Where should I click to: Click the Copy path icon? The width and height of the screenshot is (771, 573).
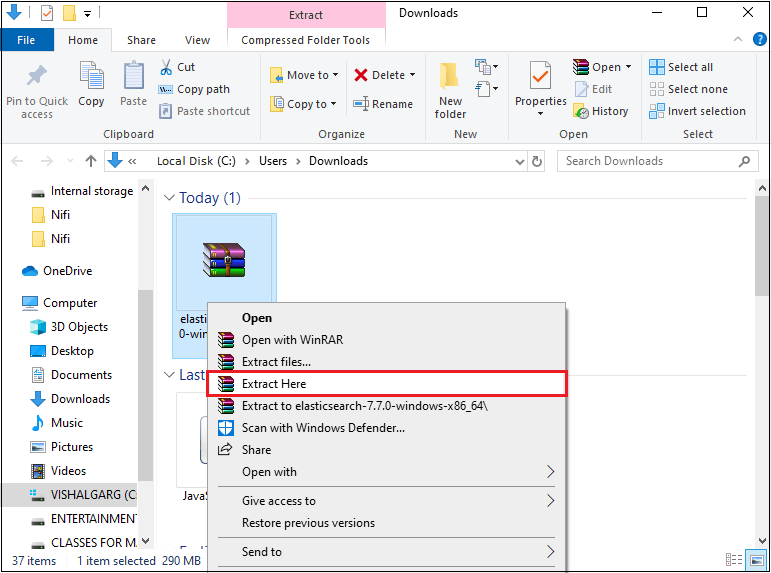(x=165, y=90)
